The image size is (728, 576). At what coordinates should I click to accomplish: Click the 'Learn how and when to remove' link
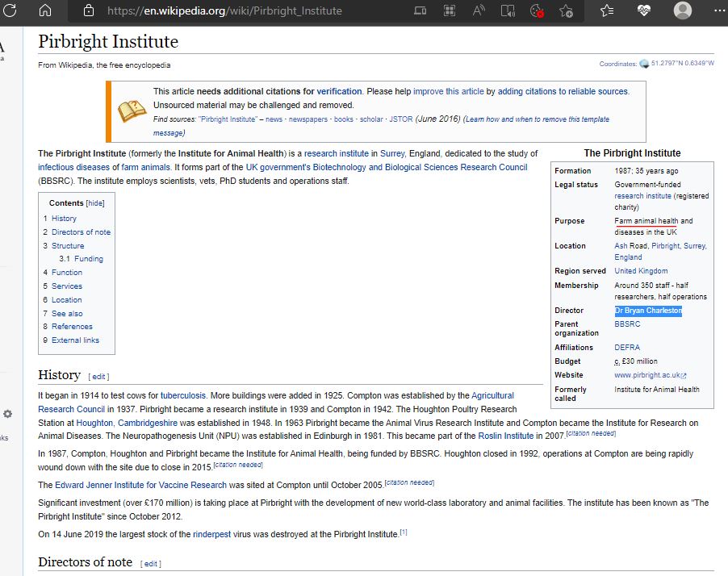[x=381, y=126]
